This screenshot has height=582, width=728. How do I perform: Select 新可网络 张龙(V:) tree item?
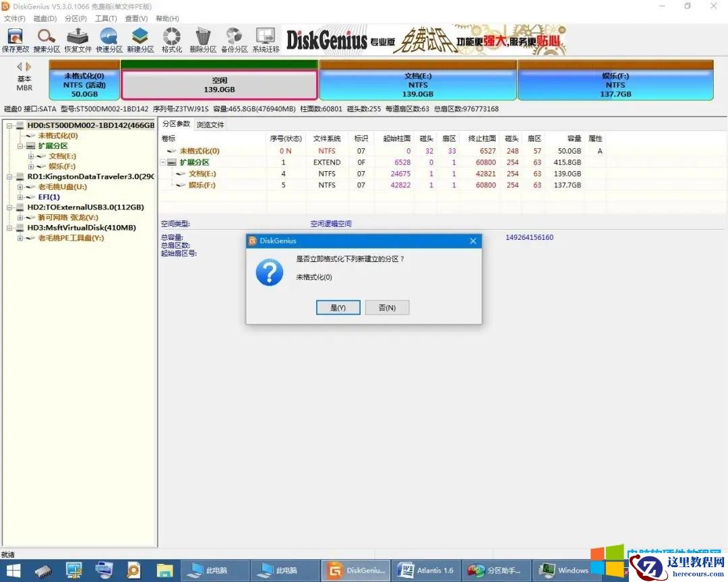pyautogui.click(x=68, y=217)
